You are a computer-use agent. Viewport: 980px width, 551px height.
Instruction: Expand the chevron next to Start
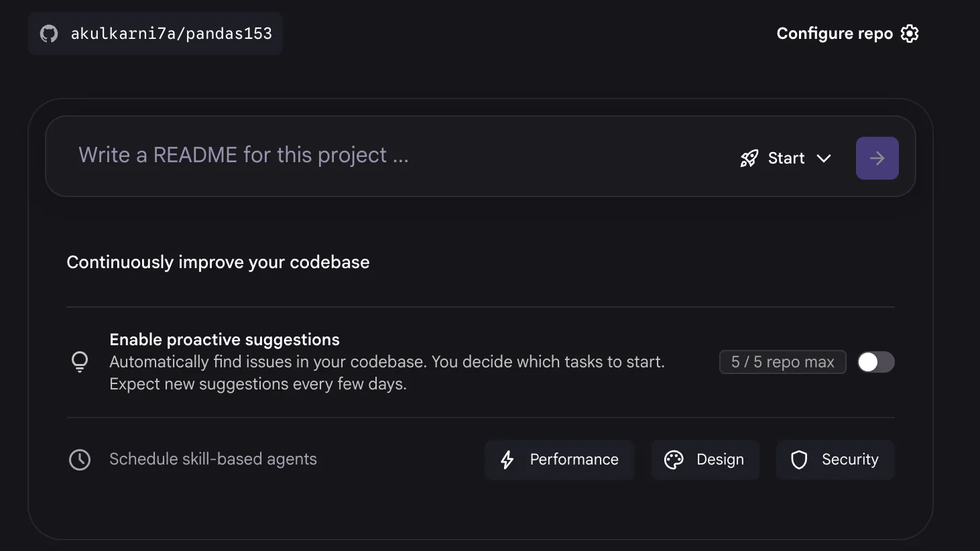coord(824,158)
